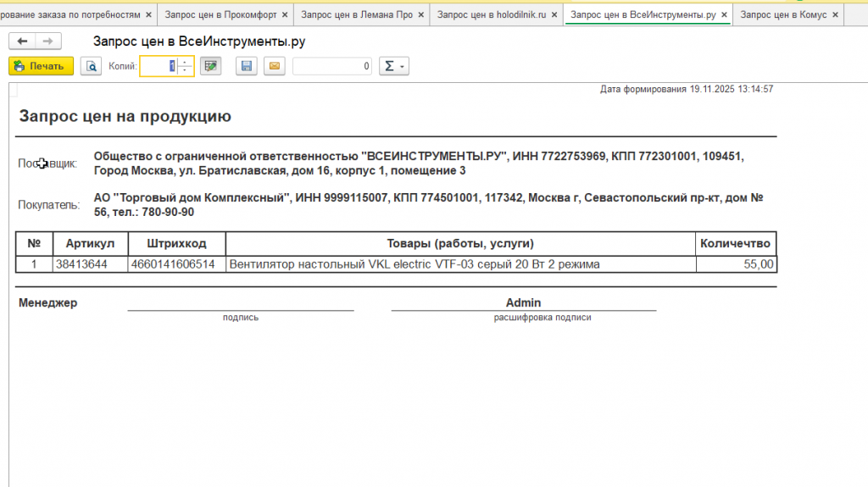Select the Вентилятор настольный VKL product cell
This screenshot has height=487, width=868.
coord(460,264)
